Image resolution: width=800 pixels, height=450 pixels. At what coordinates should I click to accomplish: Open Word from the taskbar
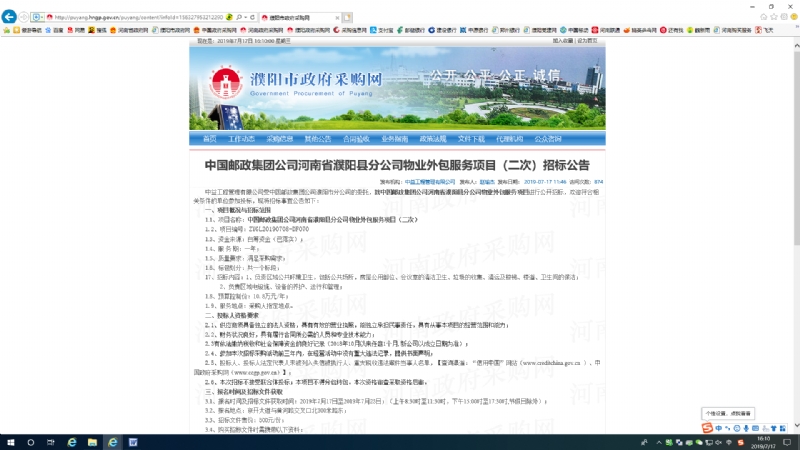pos(133,442)
